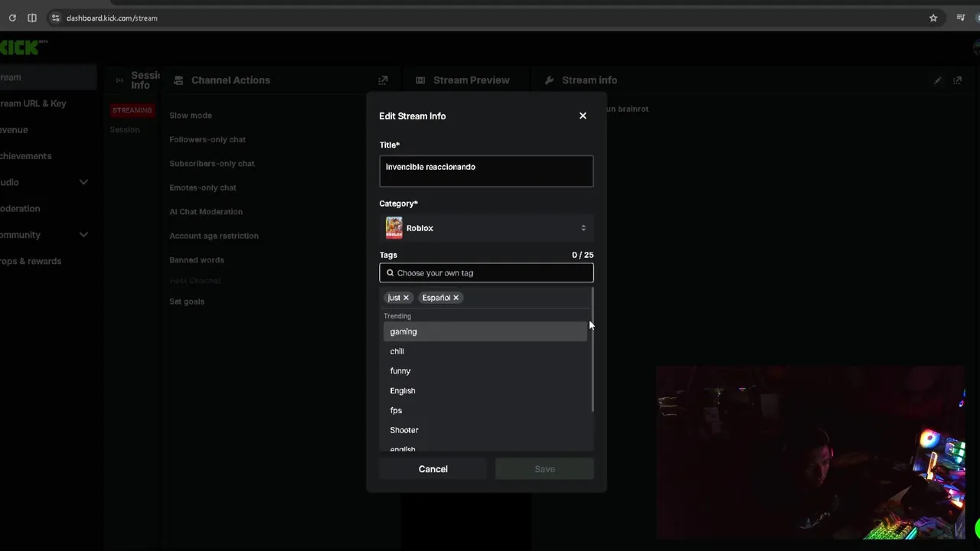This screenshot has width=980, height=551.
Task: Edit stream info using the pencil icon
Action: pos(938,80)
